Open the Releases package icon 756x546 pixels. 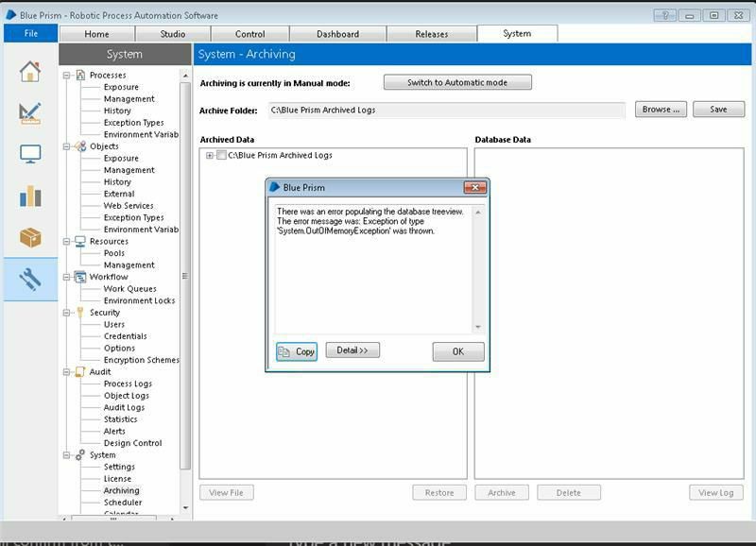30,237
